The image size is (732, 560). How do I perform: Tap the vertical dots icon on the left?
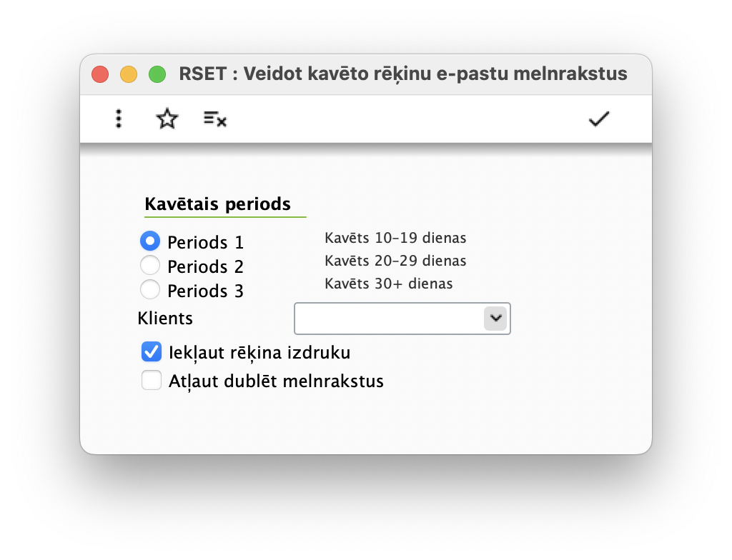pyautogui.click(x=118, y=119)
